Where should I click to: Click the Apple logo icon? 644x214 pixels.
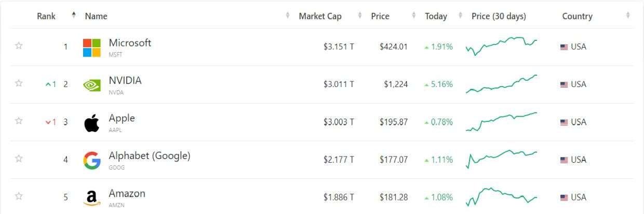pyautogui.click(x=92, y=123)
